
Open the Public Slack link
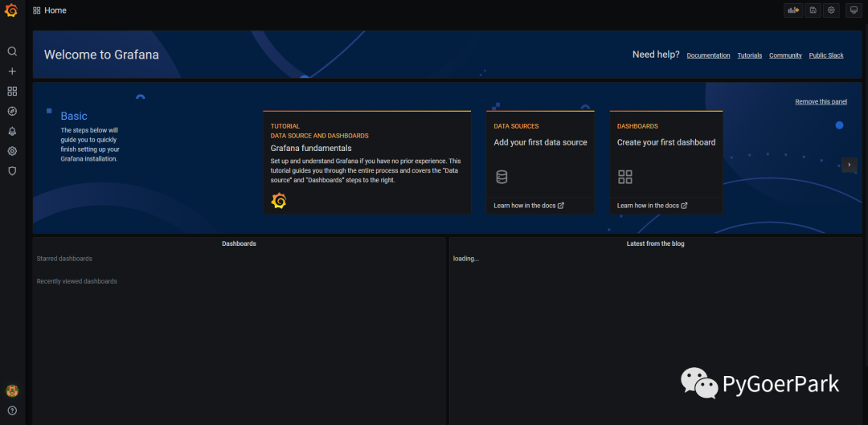pos(826,55)
